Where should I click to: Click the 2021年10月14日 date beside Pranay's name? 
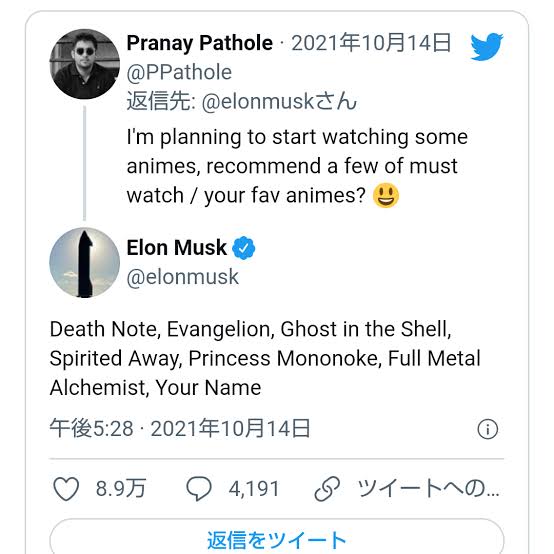click(x=371, y=43)
